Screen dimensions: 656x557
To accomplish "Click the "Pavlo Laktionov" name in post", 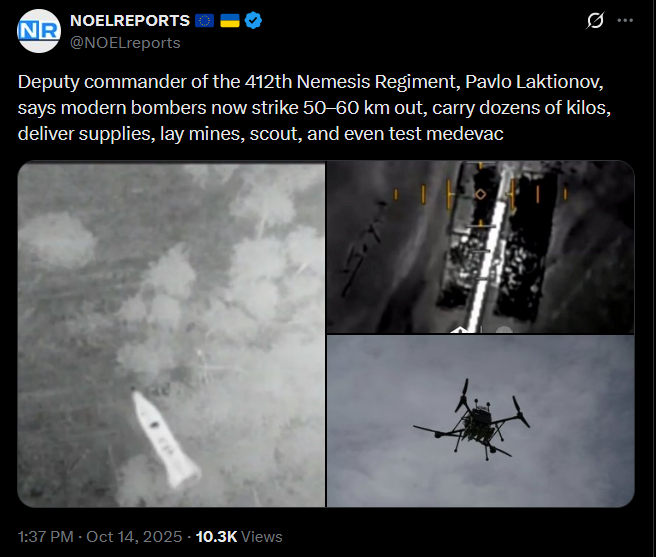I will [x=534, y=82].
